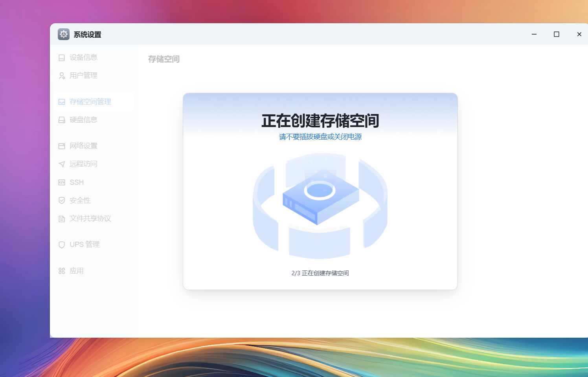This screenshot has height=377, width=588.
Task: Click the 硬盘信息 hard disk icon
Action: (62, 120)
